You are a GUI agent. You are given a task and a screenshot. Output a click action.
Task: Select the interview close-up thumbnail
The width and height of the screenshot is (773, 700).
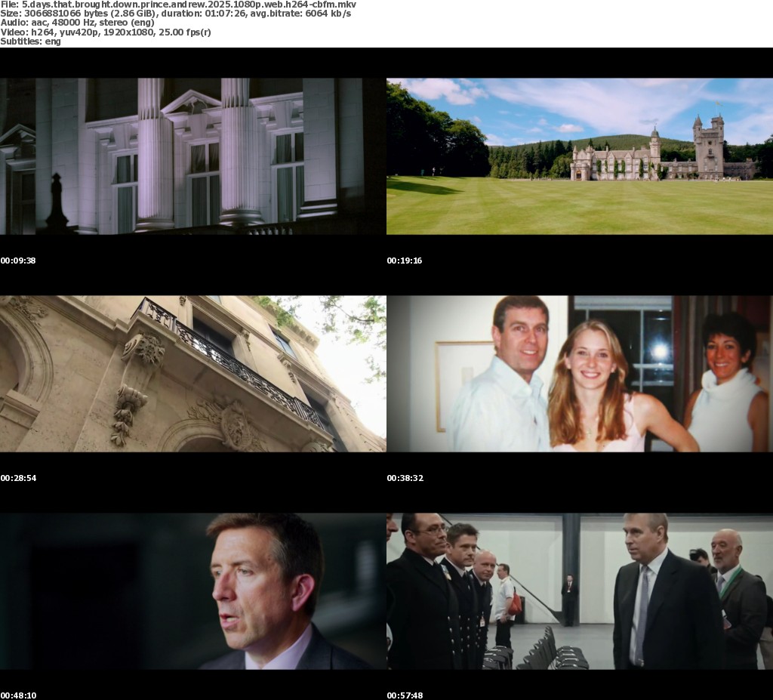tap(192, 591)
